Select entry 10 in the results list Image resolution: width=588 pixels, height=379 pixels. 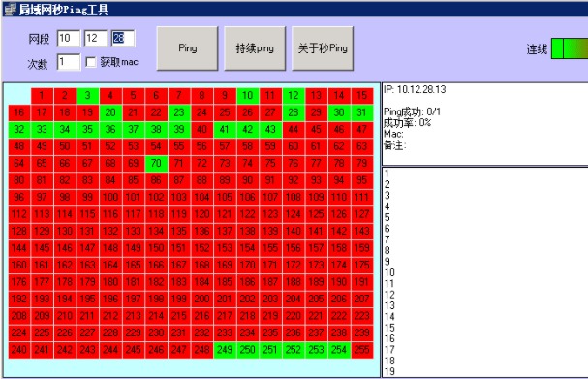pos(389,272)
